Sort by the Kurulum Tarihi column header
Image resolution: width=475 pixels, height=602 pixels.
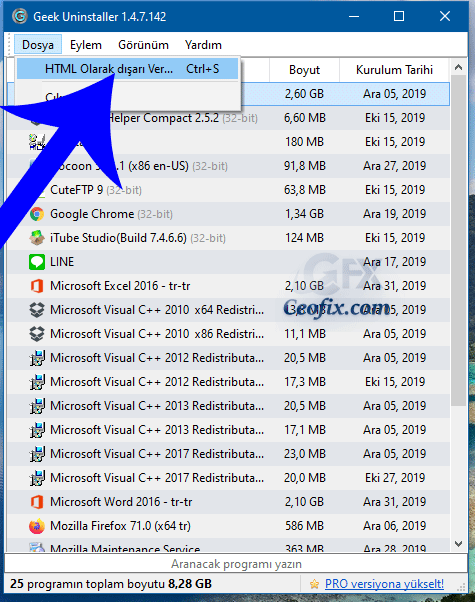tap(394, 69)
